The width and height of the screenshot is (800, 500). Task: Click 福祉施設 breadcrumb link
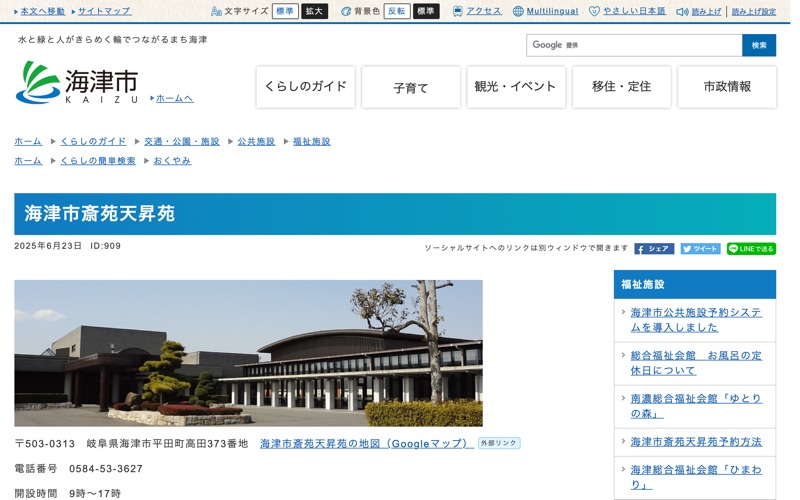312,141
